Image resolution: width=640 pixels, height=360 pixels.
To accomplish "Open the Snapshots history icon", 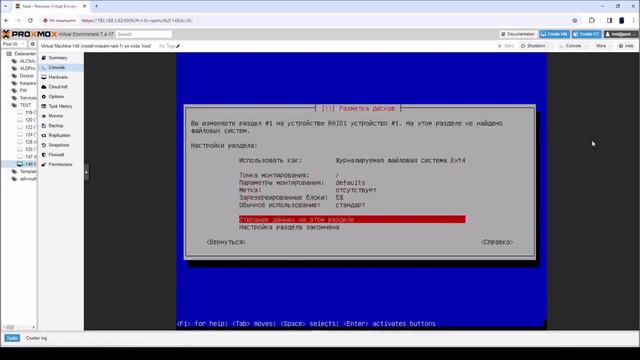I will pos(44,145).
